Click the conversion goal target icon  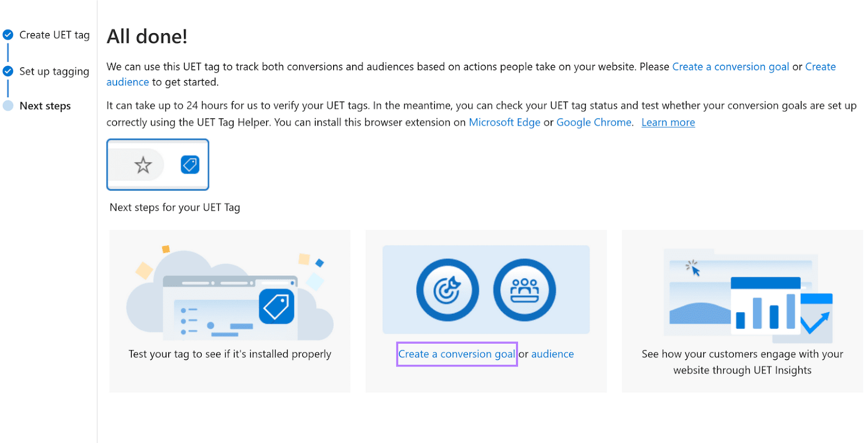pyautogui.click(x=448, y=290)
